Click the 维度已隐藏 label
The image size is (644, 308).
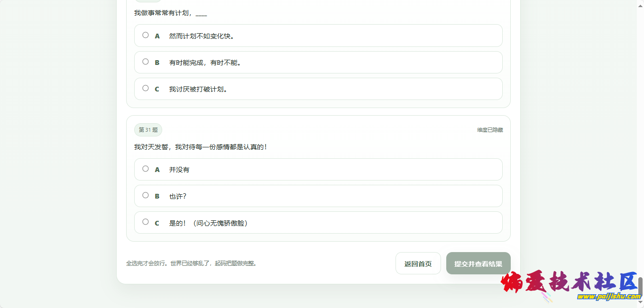click(x=490, y=130)
